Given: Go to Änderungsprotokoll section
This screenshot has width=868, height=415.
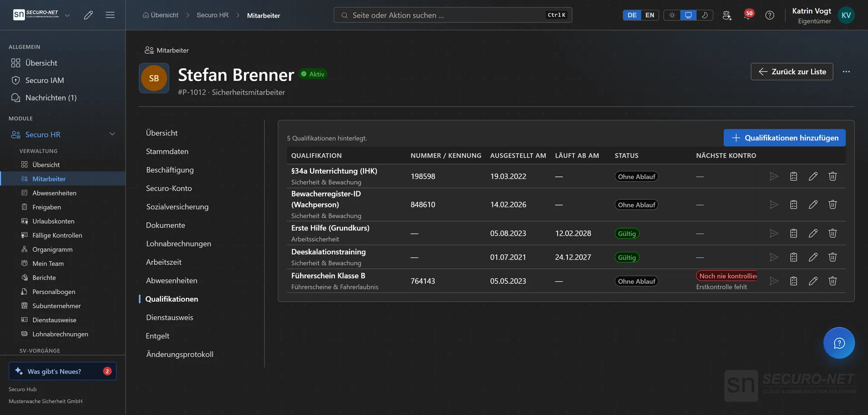Looking at the screenshot, I should tap(179, 354).
